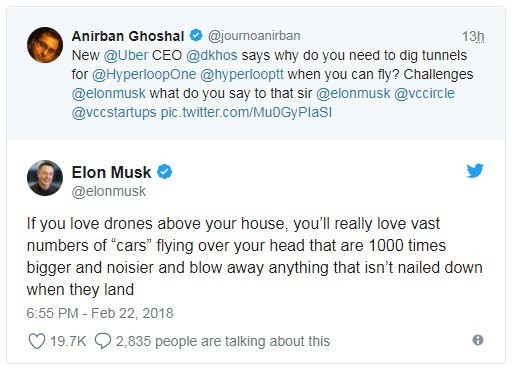The image size is (513, 370).
Task: Click the 13h timestamp
Action: [473, 36]
